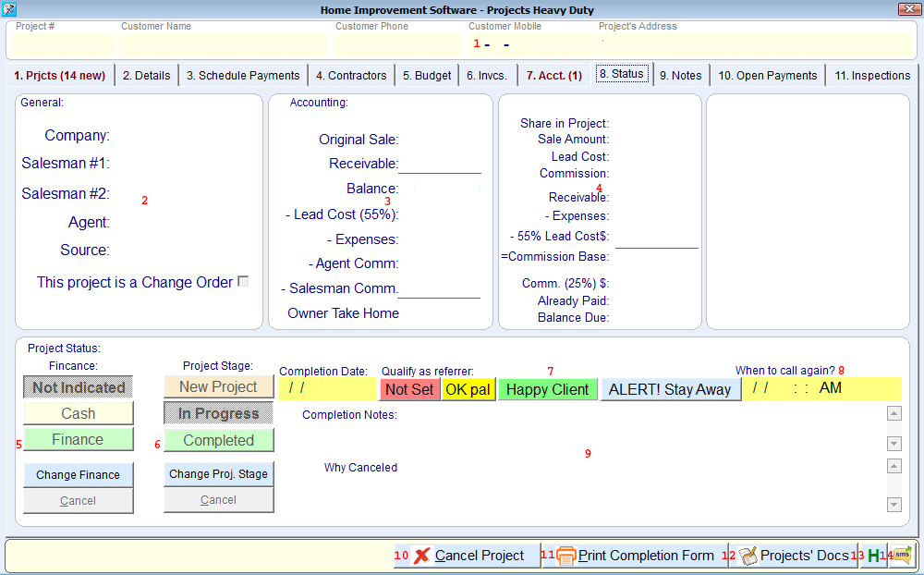Click inside the Completion Notes text area
Viewport: 924px width, 575px height.
click(x=642, y=428)
